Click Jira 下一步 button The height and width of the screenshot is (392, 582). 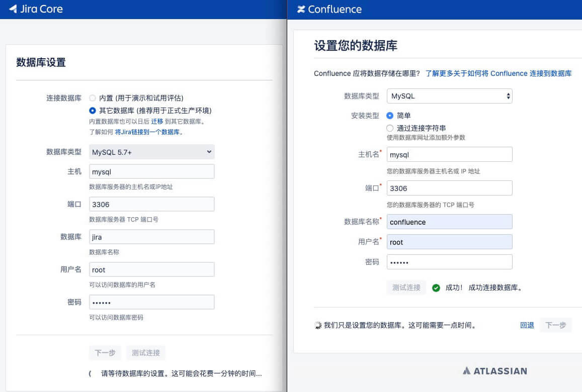(x=105, y=353)
